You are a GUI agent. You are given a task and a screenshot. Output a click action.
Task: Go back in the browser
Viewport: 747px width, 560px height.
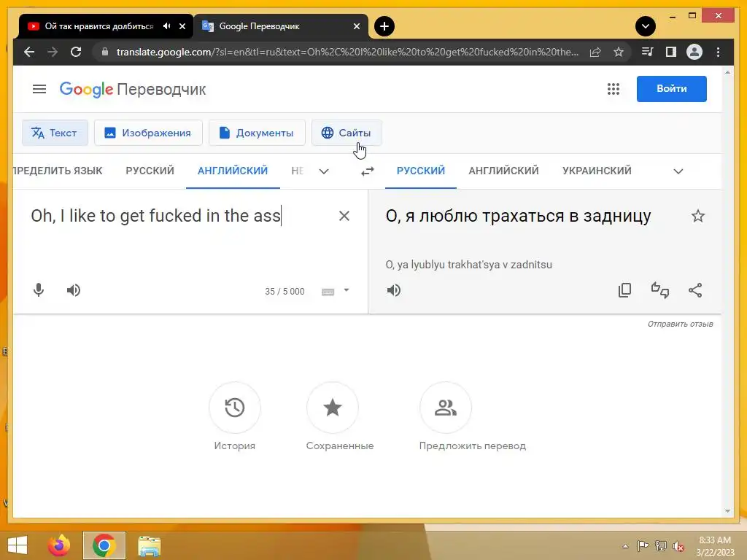tap(29, 52)
